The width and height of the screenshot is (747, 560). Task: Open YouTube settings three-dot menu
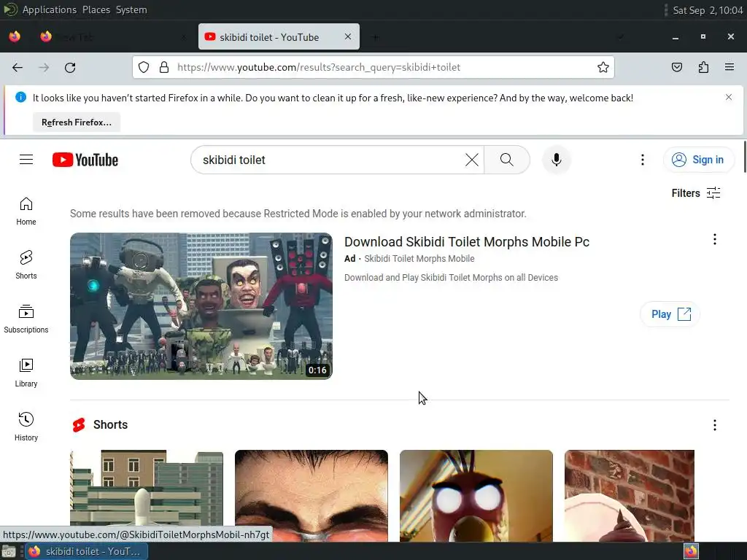click(642, 160)
